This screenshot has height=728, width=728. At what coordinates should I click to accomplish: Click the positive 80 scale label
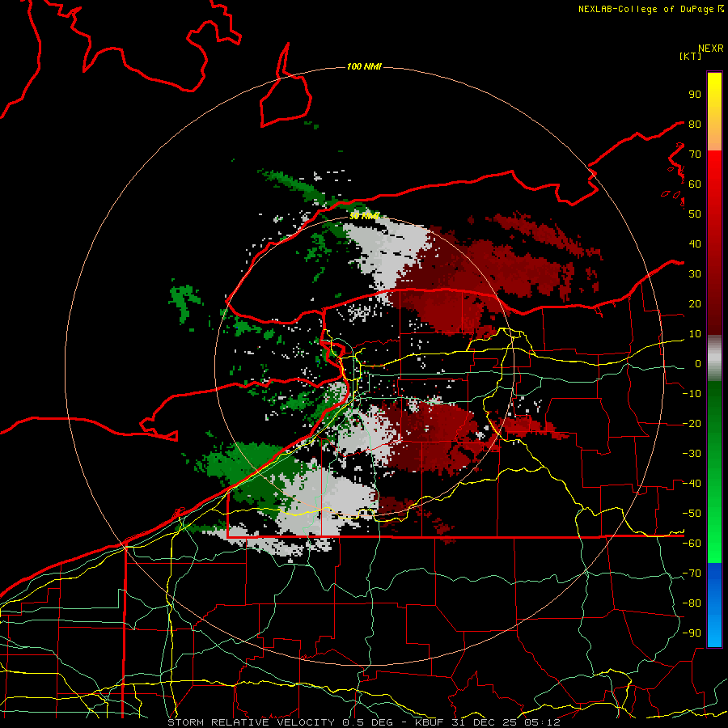[x=695, y=125]
